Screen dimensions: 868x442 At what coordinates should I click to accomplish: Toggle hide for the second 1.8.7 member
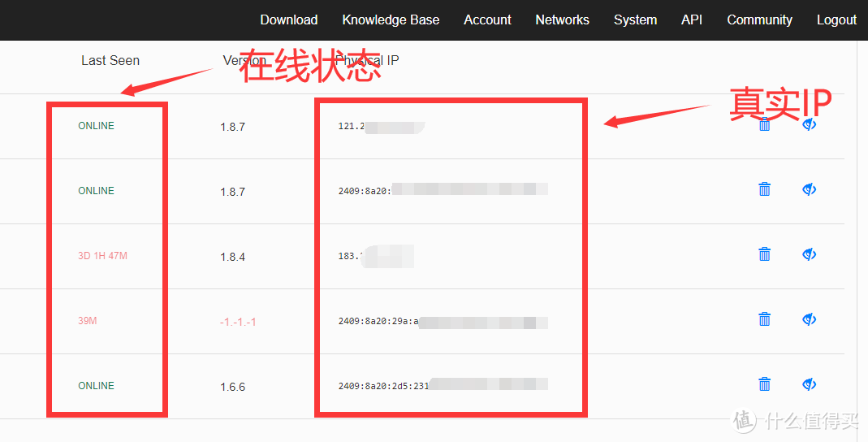click(810, 189)
